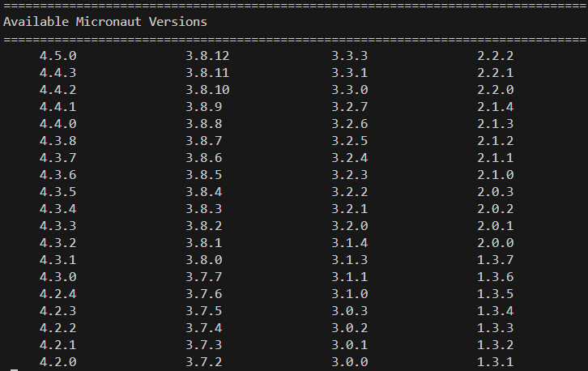
Task: Select version 2.0.3
Action: click(496, 192)
